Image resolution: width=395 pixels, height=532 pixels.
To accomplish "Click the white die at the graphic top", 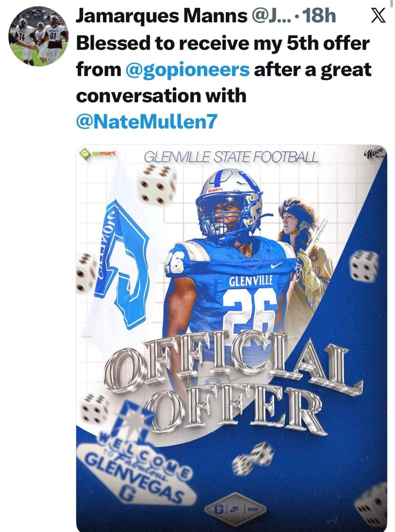I will [x=156, y=183].
